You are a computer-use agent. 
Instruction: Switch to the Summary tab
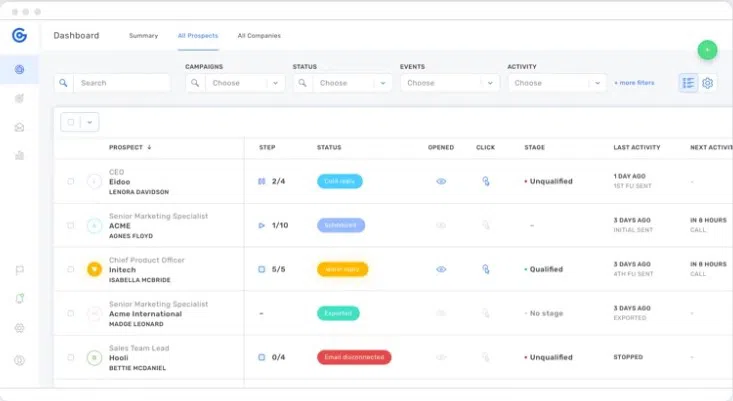pos(143,36)
